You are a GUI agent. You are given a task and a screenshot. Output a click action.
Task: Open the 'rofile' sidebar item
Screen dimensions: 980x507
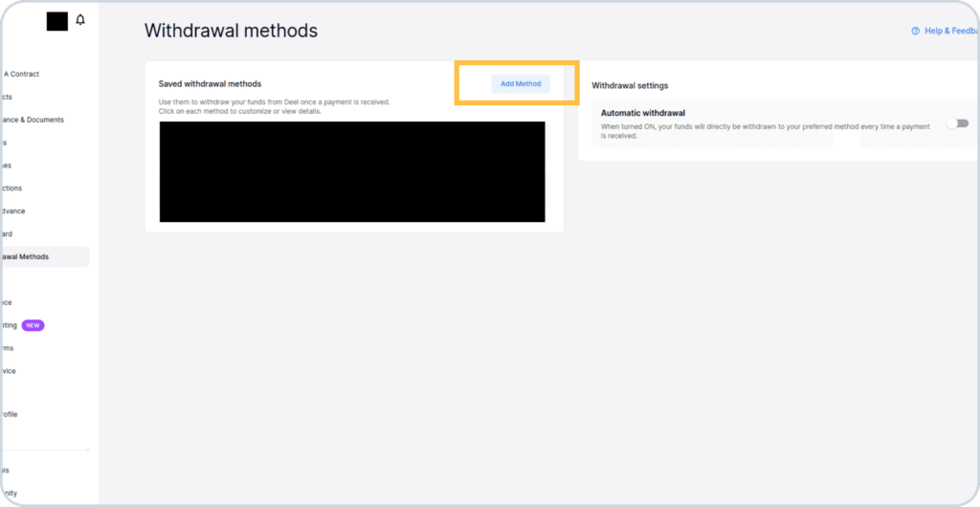(10, 414)
